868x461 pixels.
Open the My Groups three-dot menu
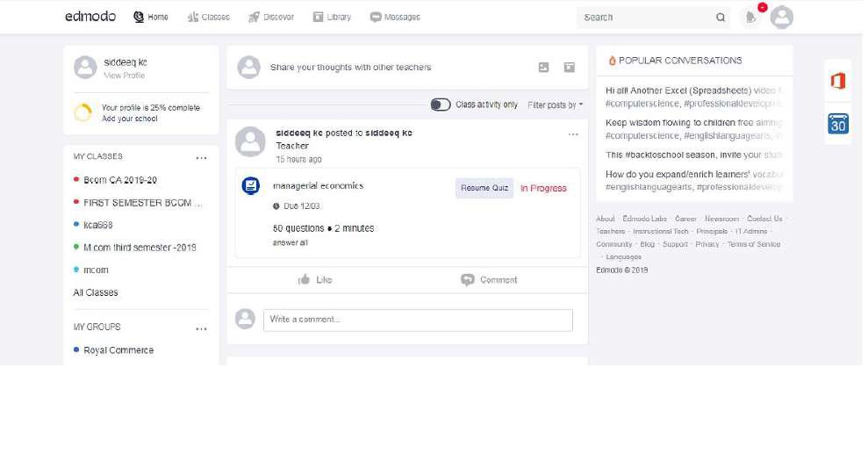[202, 328]
